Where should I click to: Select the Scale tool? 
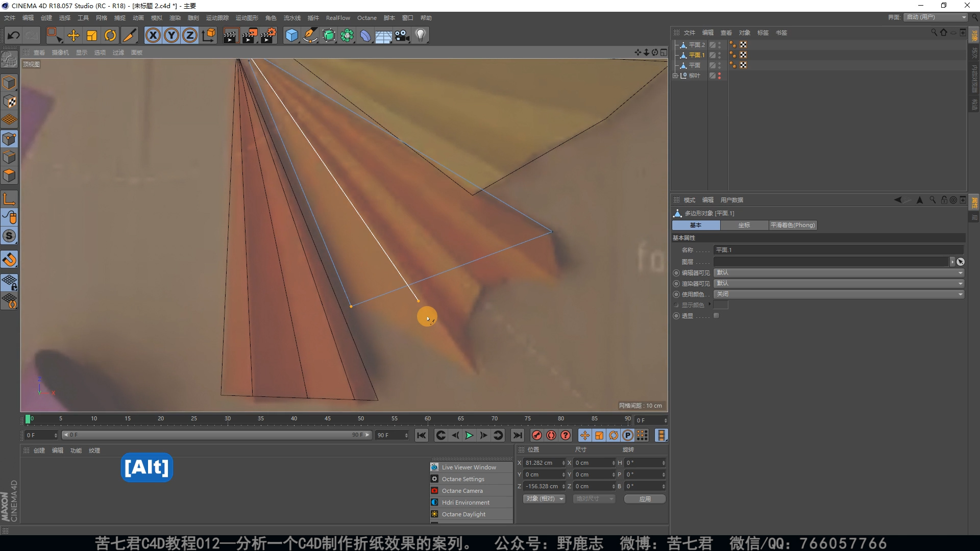click(x=92, y=35)
